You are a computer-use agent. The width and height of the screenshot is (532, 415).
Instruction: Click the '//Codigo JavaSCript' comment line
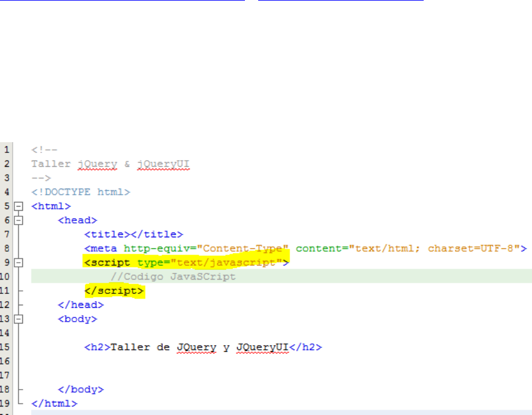[173, 277]
